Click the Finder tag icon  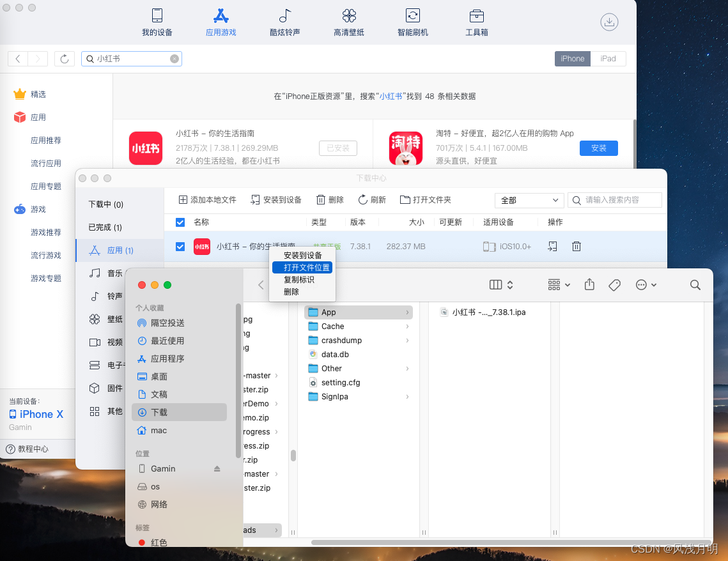[614, 285]
